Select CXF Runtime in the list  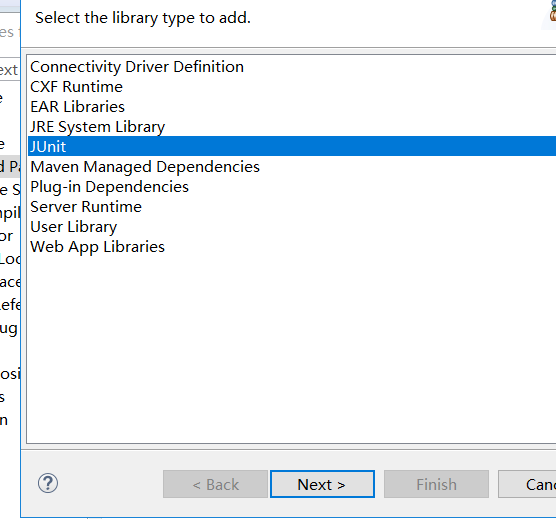(77, 87)
